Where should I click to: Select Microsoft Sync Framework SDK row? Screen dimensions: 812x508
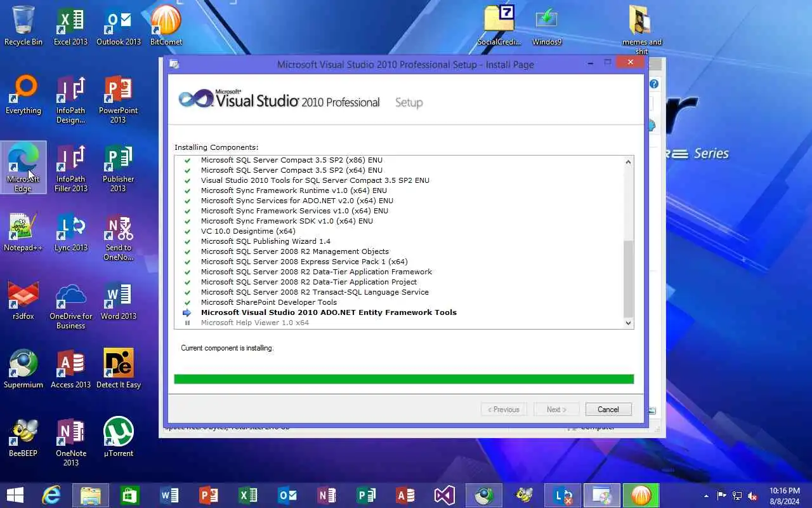tap(287, 221)
